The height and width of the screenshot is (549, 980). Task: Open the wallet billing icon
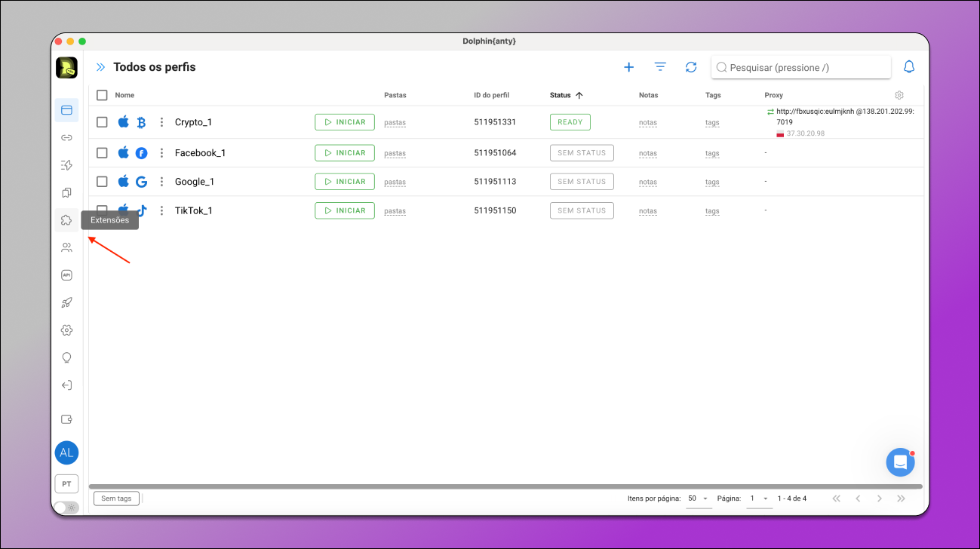click(66, 419)
